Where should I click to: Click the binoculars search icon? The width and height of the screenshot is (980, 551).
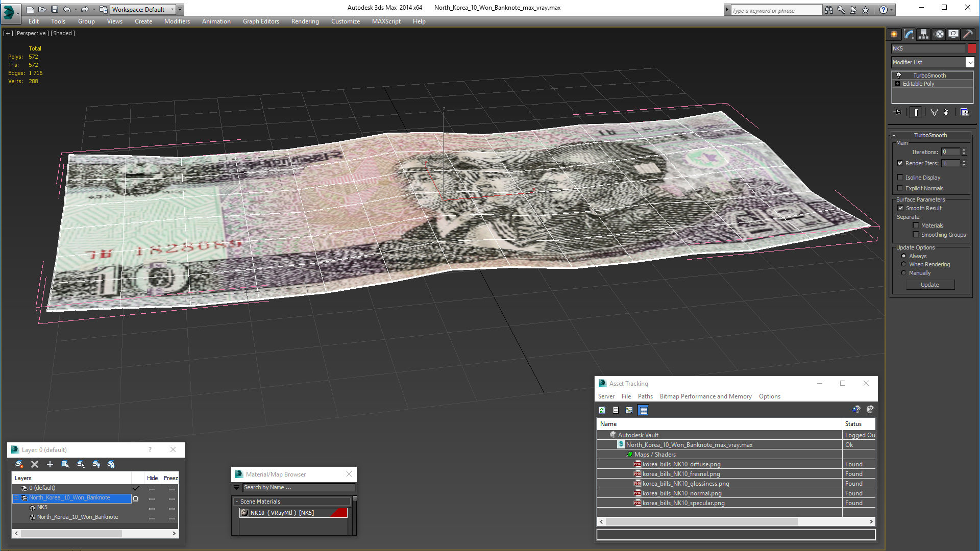coord(829,10)
